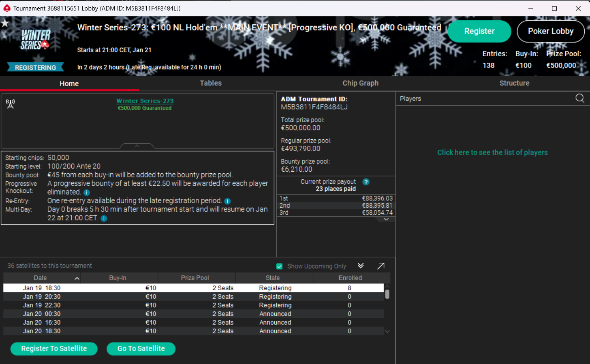Switch to the Home tab

point(69,83)
